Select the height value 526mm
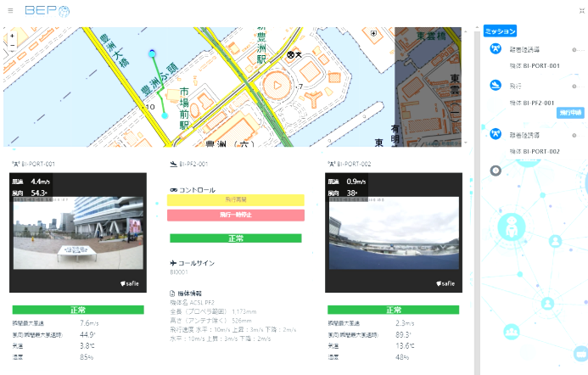Image resolution: width=588 pixels, height=375 pixels. pyautogui.click(x=242, y=321)
